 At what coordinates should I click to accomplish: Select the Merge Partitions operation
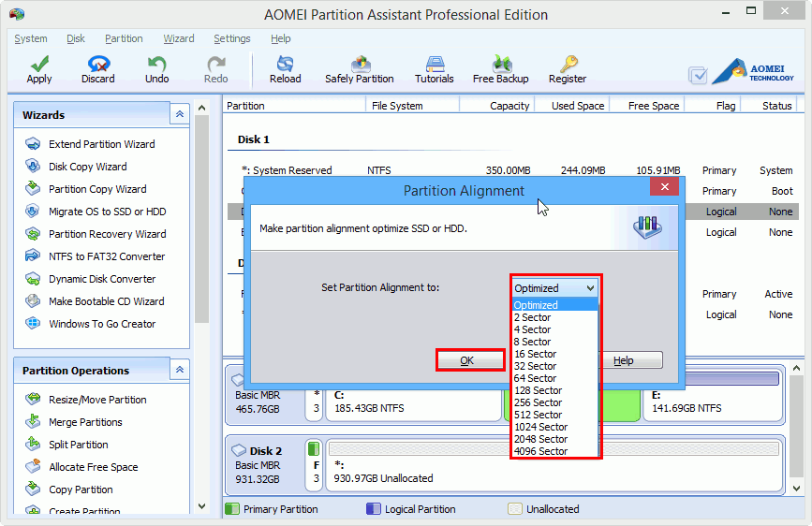tap(85, 422)
